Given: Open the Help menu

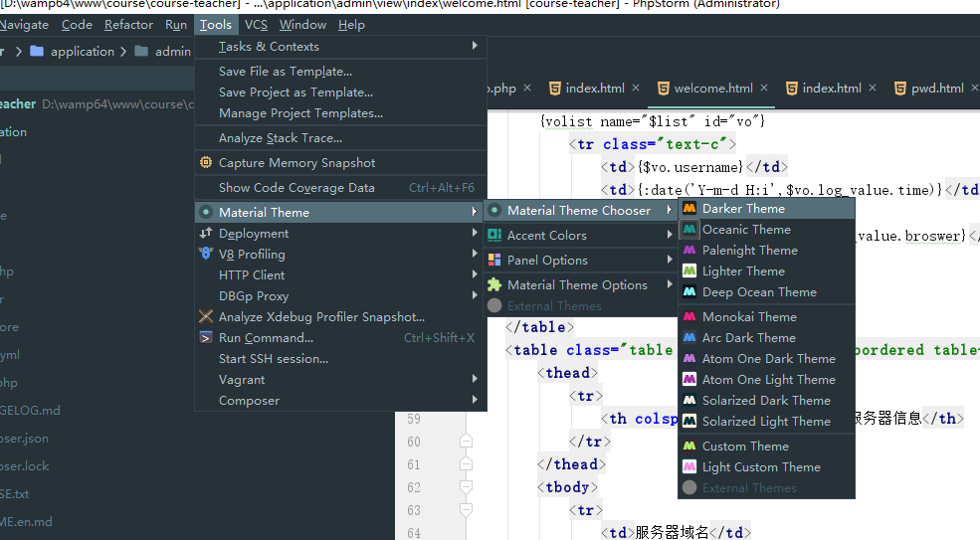Looking at the screenshot, I should 351,25.
